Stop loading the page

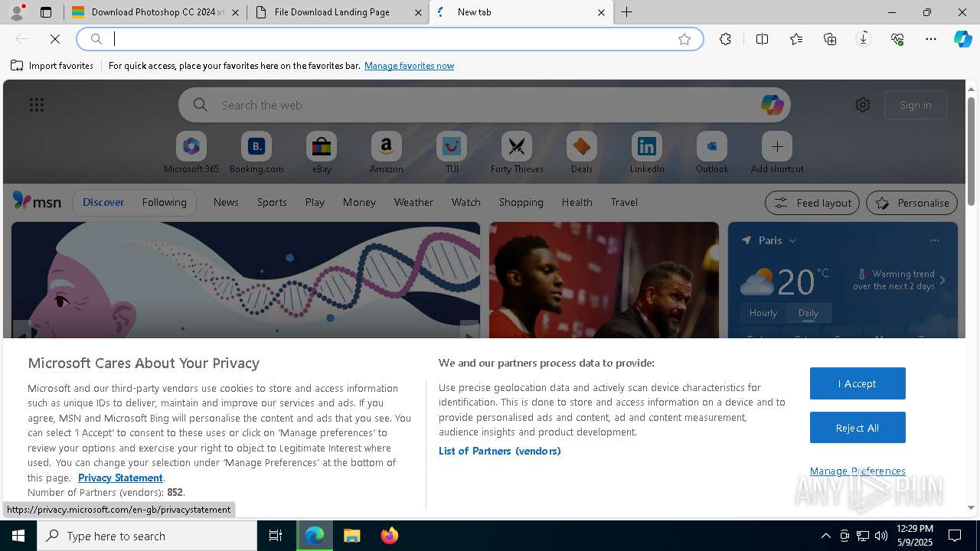click(x=55, y=39)
